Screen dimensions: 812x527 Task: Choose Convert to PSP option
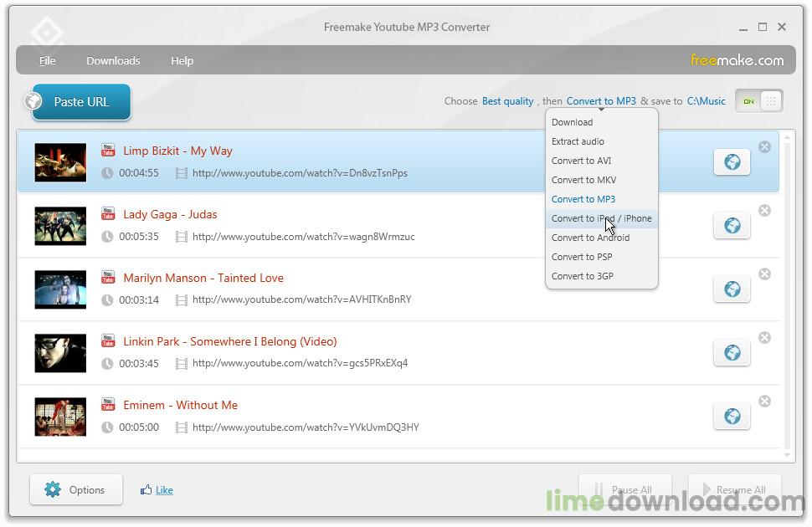click(x=602, y=257)
